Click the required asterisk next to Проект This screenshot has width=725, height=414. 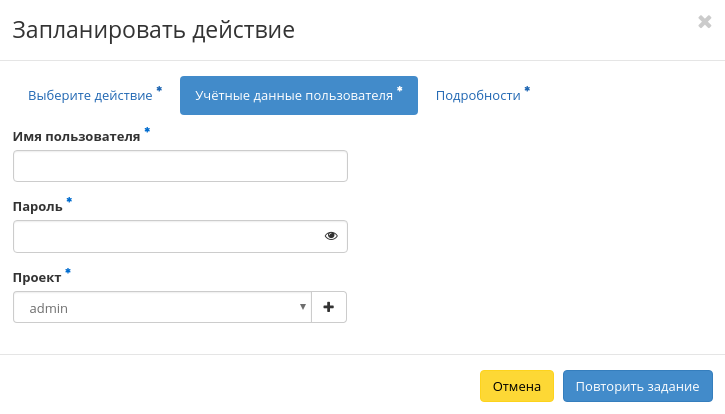click(x=68, y=271)
